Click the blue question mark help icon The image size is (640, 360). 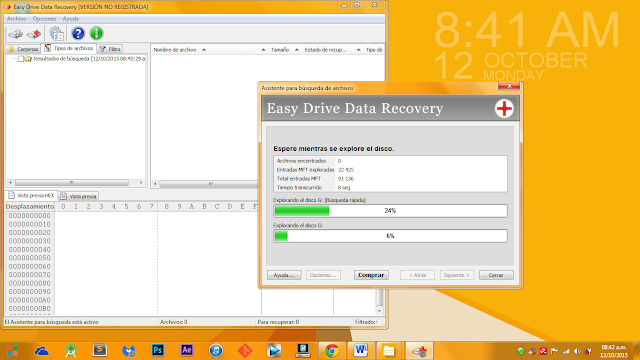[x=78, y=33]
